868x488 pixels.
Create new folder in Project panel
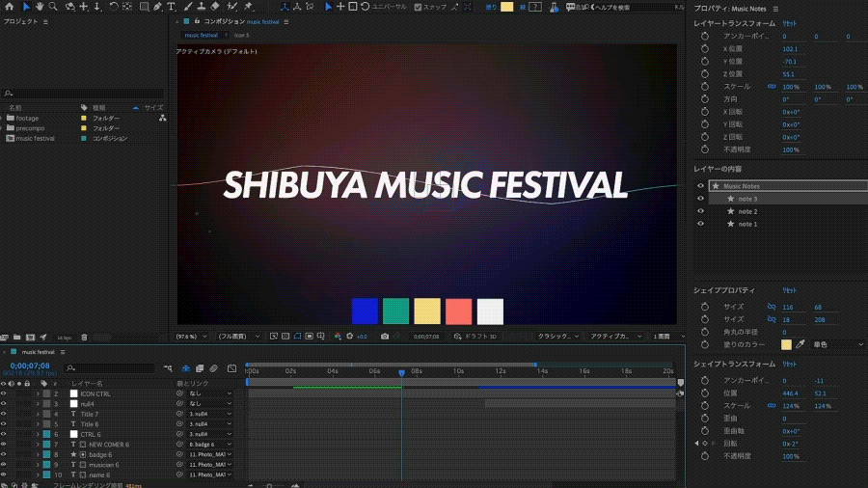click(17, 337)
